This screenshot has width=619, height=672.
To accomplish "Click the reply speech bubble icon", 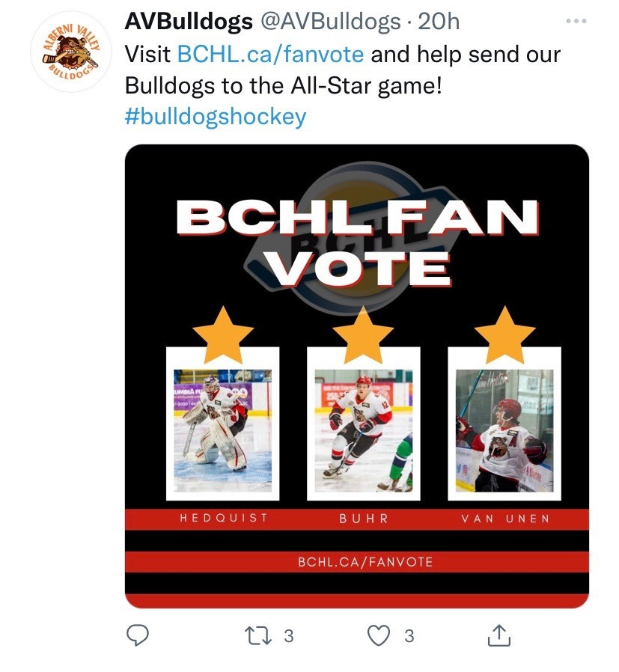I will tap(137, 635).
